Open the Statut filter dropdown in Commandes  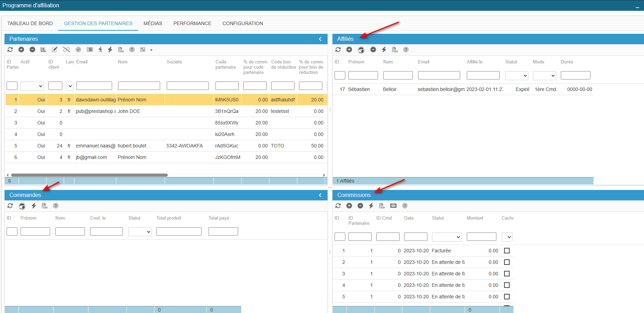pos(140,231)
